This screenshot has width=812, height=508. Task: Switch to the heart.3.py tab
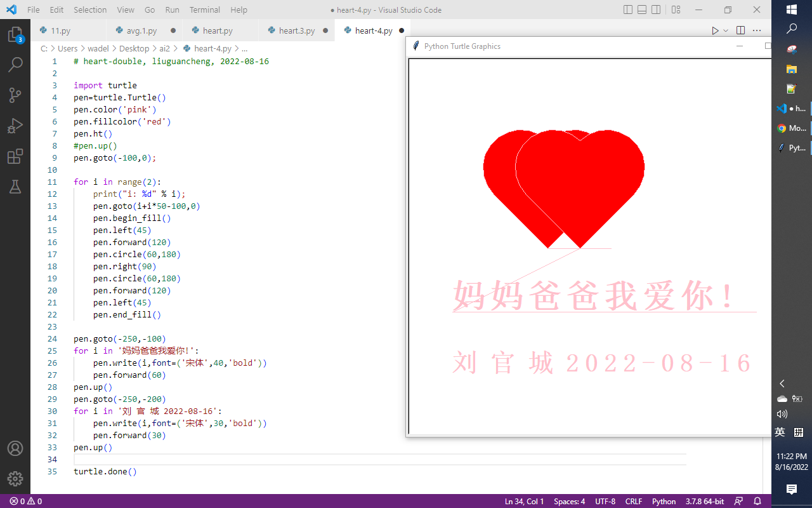click(297, 30)
